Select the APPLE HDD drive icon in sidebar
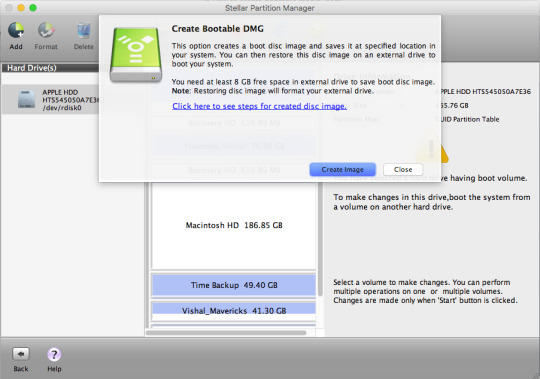 [27, 99]
